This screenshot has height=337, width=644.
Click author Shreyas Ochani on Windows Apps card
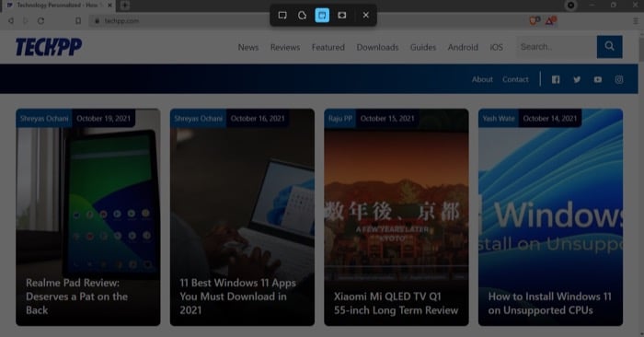198,119
